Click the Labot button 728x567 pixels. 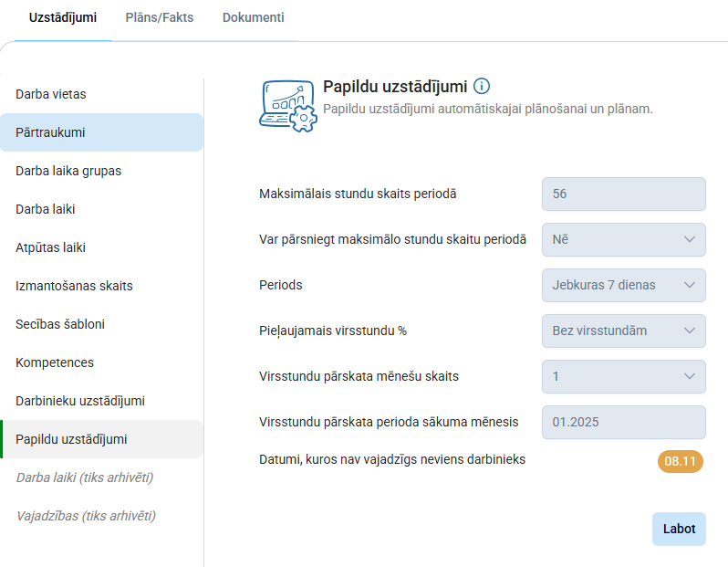click(x=679, y=529)
